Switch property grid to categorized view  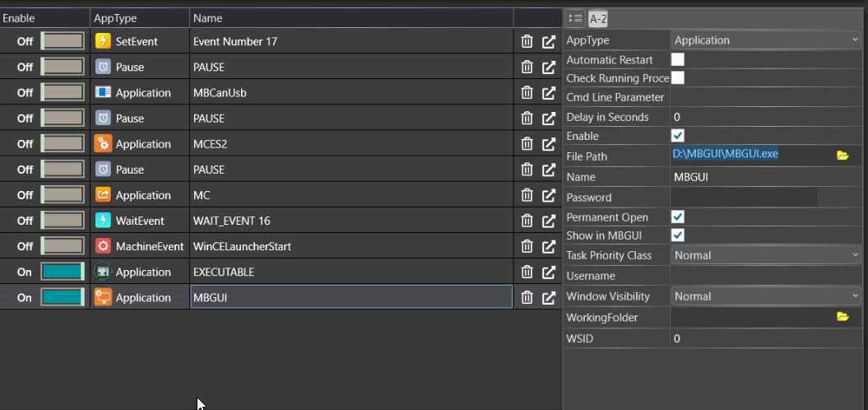pyautogui.click(x=575, y=19)
